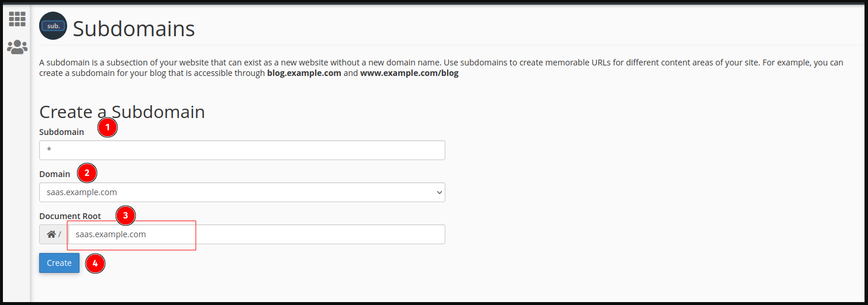Click the red step 4 marker
The height and width of the screenshot is (305, 868).
95,263
